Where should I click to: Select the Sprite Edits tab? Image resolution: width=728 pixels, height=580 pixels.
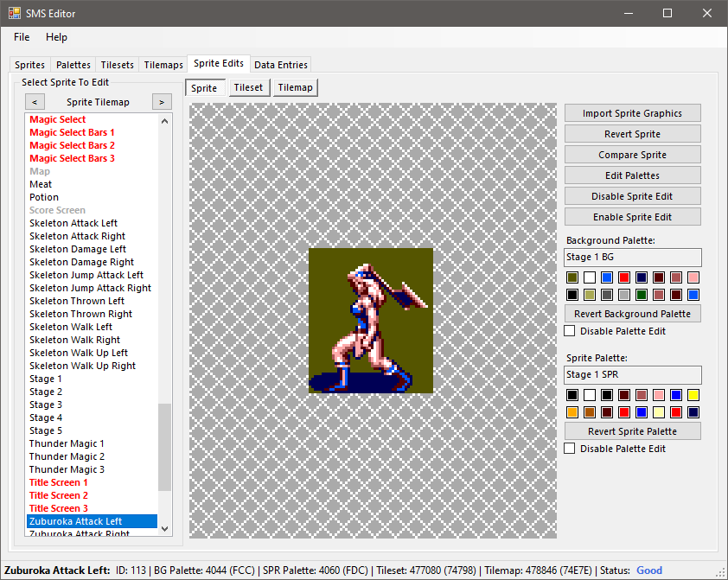(x=219, y=63)
